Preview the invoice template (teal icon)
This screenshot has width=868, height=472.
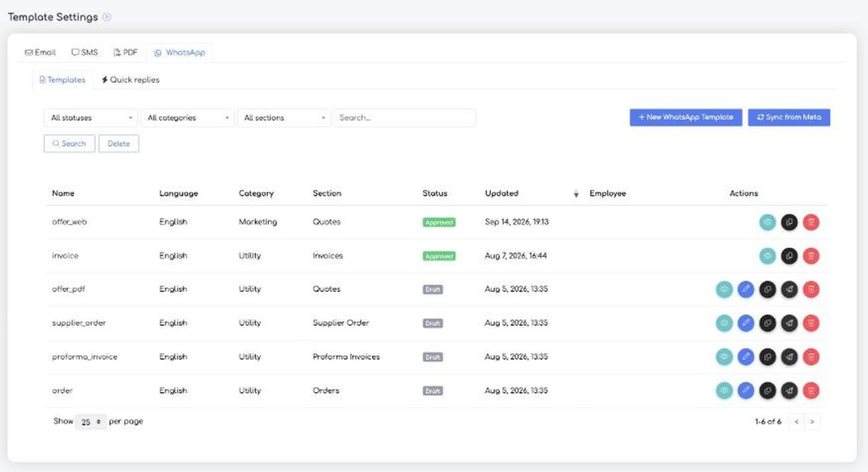coord(767,256)
